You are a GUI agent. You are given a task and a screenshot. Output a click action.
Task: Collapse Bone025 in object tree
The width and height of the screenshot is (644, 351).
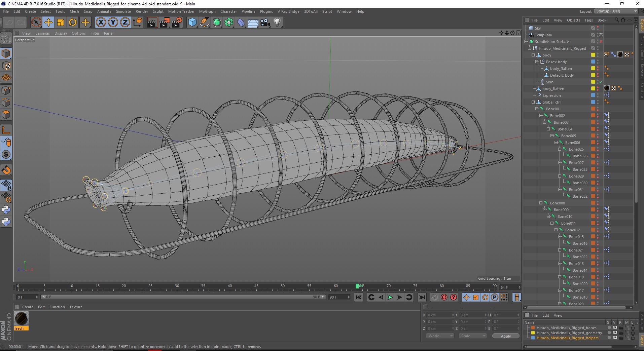[560, 149]
